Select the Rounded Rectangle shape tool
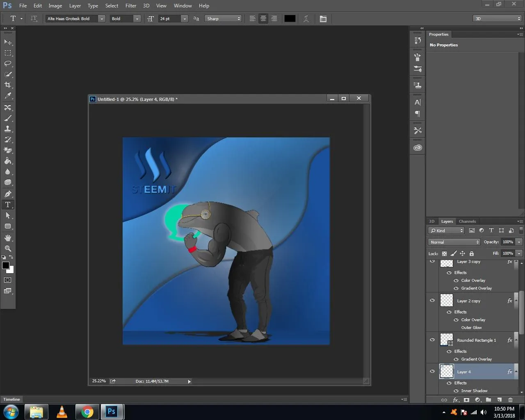 click(8, 226)
